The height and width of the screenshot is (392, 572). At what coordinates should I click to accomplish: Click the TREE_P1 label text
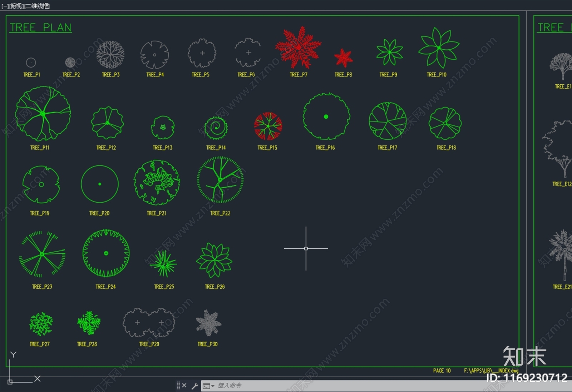coord(31,75)
